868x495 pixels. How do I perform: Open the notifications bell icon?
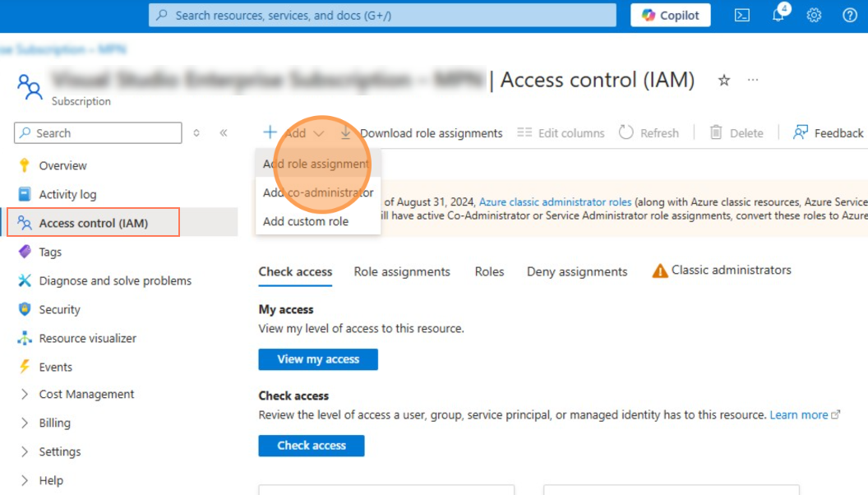[778, 15]
